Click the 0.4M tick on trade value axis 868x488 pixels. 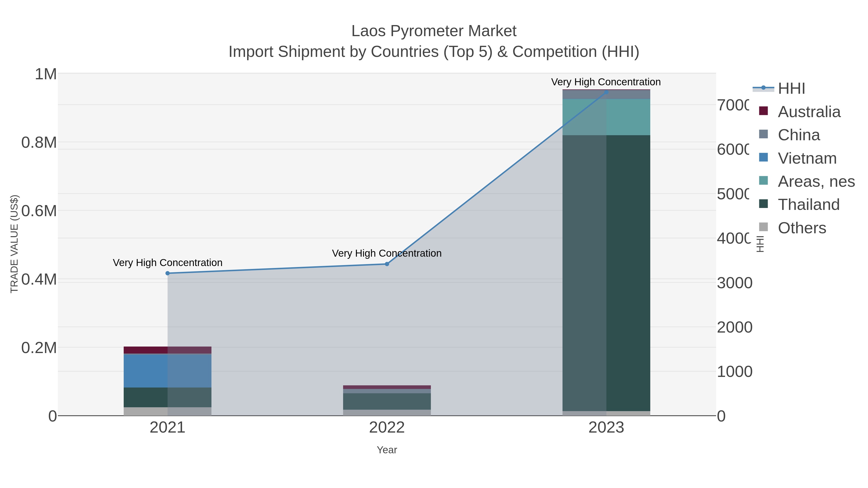pos(39,280)
